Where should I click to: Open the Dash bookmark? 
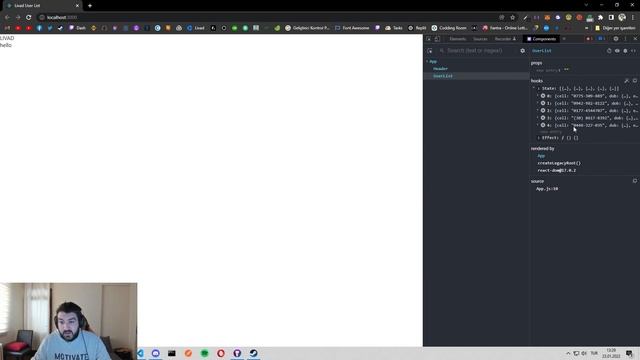tap(77, 28)
